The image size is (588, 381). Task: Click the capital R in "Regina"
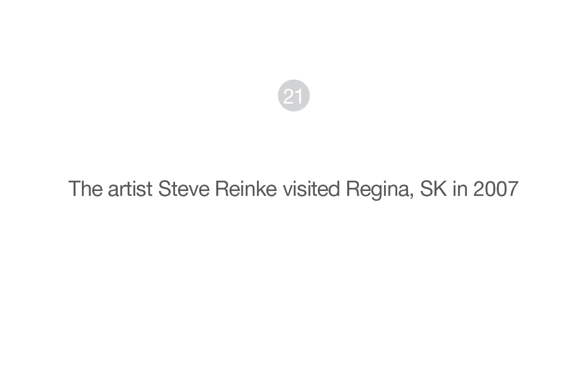353,189
